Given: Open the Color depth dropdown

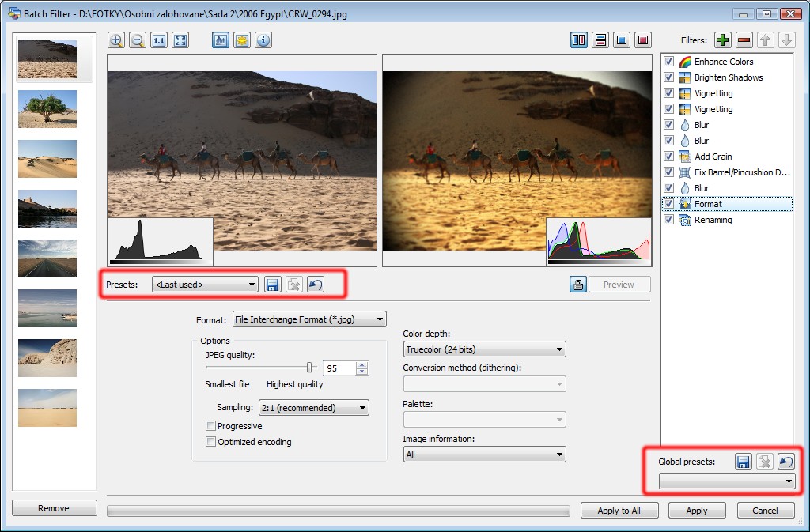Looking at the screenshot, I should (485, 349).
